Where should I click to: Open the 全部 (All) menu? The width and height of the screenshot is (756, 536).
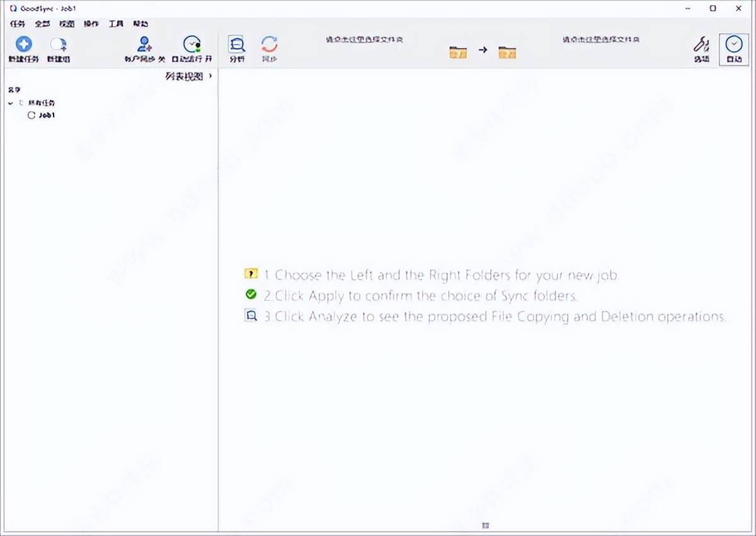pos(42,24)
